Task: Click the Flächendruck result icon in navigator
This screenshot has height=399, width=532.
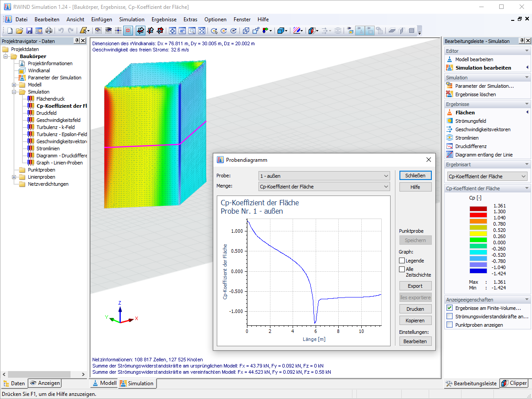Action: point(31,99)
